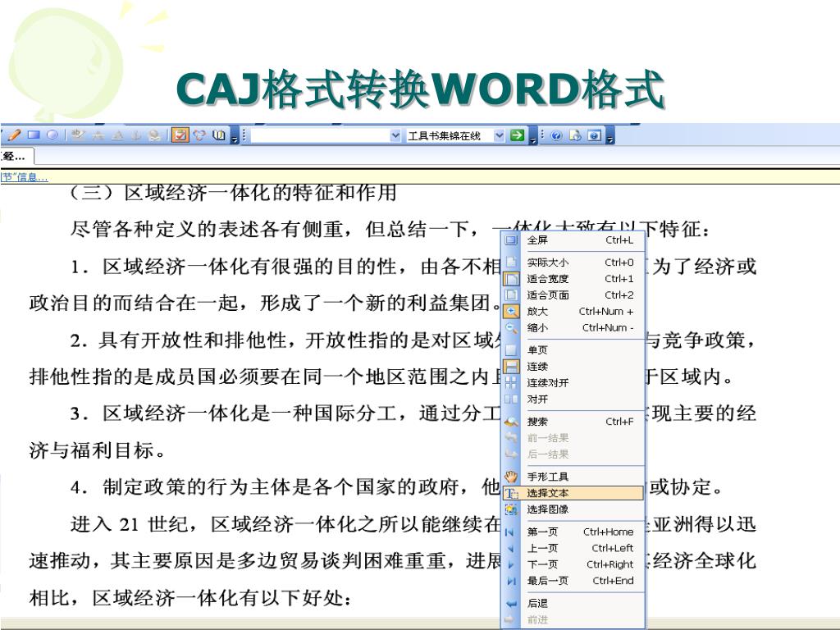The image size is (840, 630).
Task: Select the rectangle annotation tool
Action: [34, 135]
